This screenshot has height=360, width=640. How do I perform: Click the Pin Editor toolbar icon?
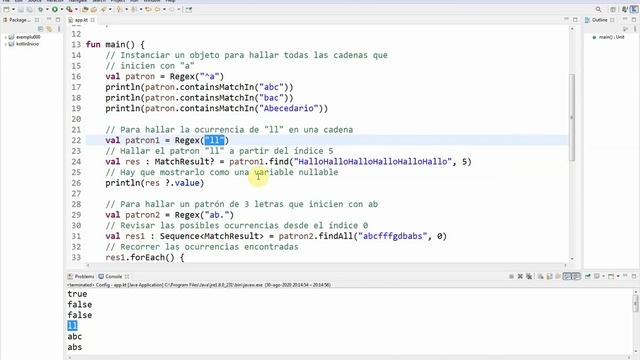point(189,9)
